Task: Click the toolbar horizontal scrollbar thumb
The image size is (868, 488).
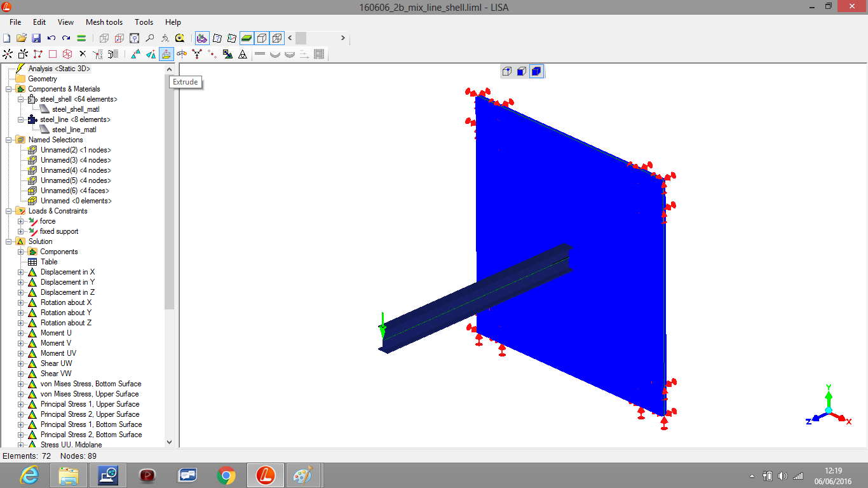Action: [x=301, y=38]
